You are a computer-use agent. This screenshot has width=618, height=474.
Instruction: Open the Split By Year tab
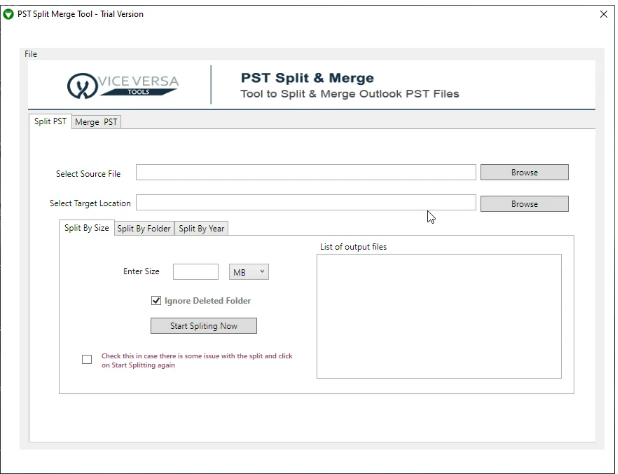[202, 228]
